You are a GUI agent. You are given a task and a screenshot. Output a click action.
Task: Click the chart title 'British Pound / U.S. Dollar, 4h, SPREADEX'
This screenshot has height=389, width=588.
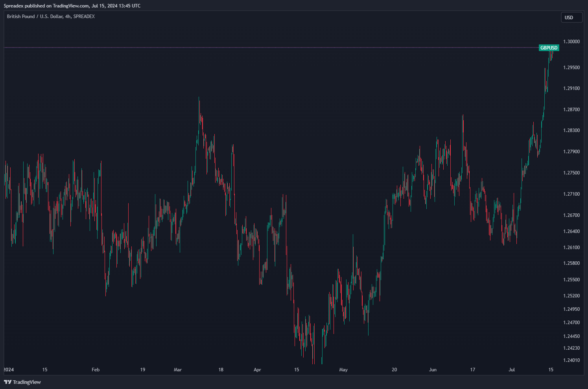click(x=51, y=17)
